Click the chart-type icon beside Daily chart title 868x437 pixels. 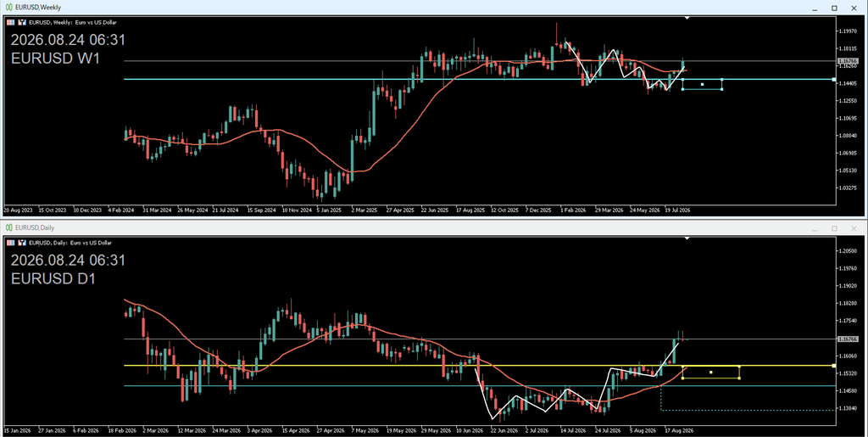coord(22,243)
